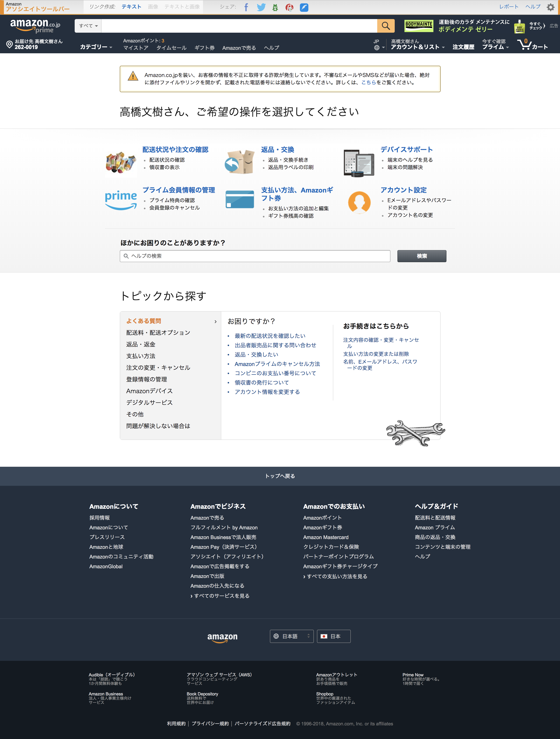Click the orange account avatar icon
This screenshot has height=739, width=560.
tap(359, 202)
